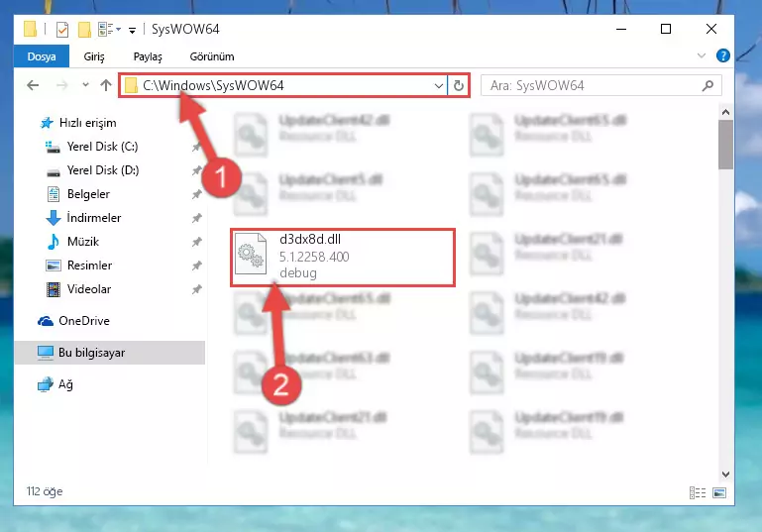Click the pin icon next to Müzik
Viewport: 762px width, 532px height.
pos(196,242)
